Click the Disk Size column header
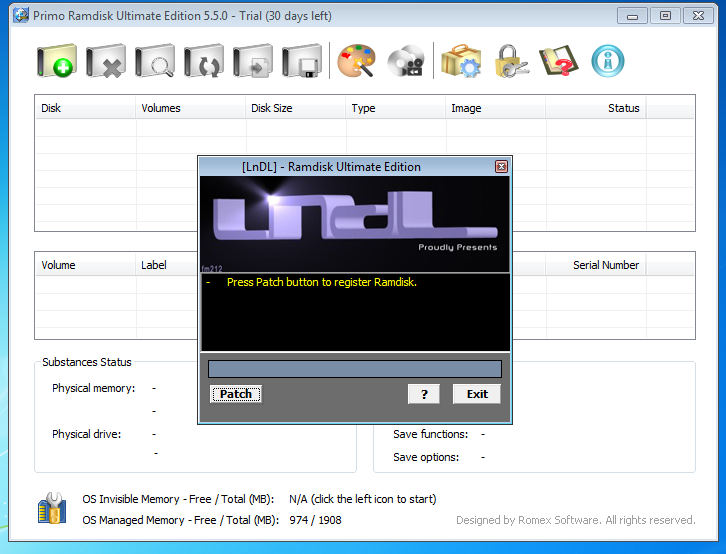726x554 pixels. (x=295, y=108)
